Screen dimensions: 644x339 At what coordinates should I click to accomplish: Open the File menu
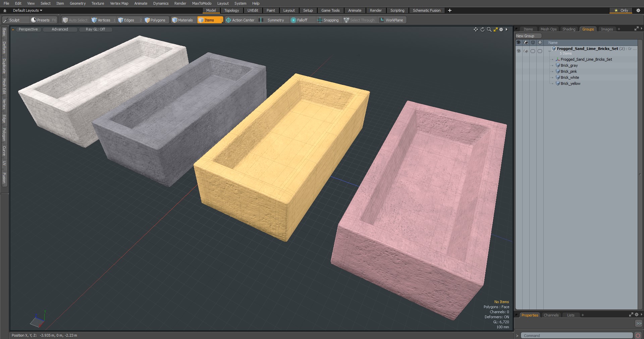(x=6, y=3)
